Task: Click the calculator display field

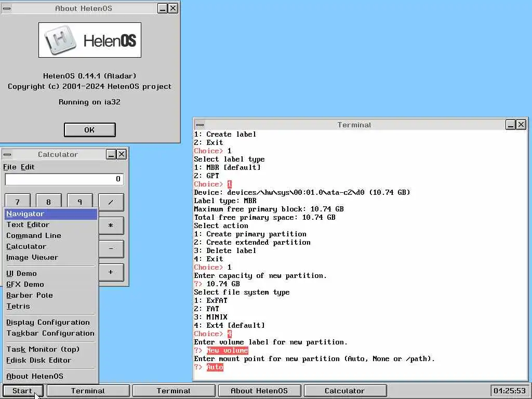Action: point(64,179)
